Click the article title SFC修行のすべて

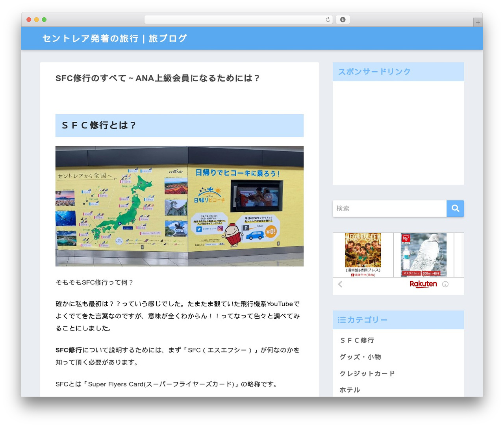pyautogui.click(x=158, y=78)
